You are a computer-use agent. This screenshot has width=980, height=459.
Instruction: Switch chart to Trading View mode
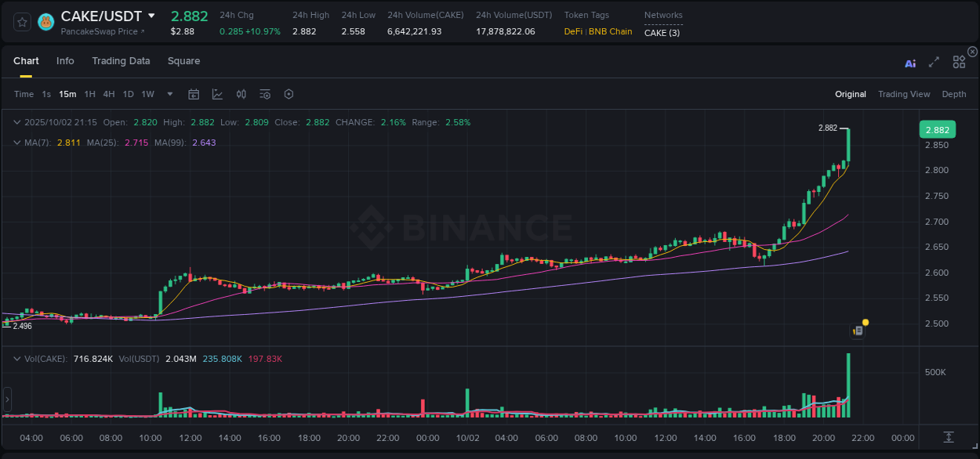pyautogui.click(x=904, y=93)
